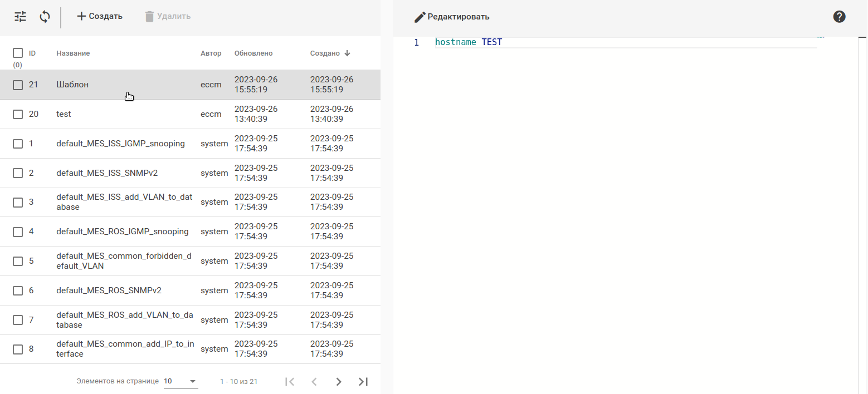Viewport: 868px width, 394px height.
Task: Go to the next page arrow
Action: [x=339, y=382]
